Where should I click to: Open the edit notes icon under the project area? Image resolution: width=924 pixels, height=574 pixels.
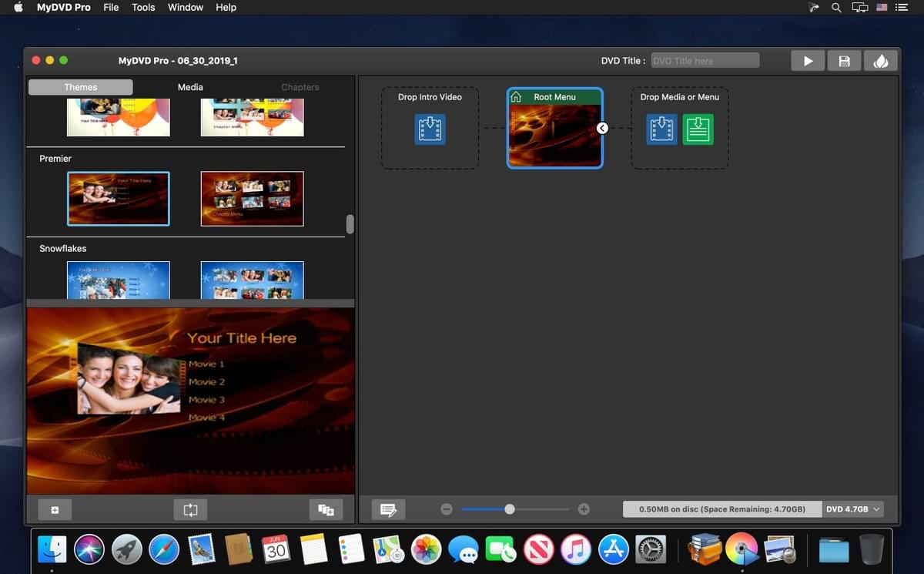pos(388,509)
